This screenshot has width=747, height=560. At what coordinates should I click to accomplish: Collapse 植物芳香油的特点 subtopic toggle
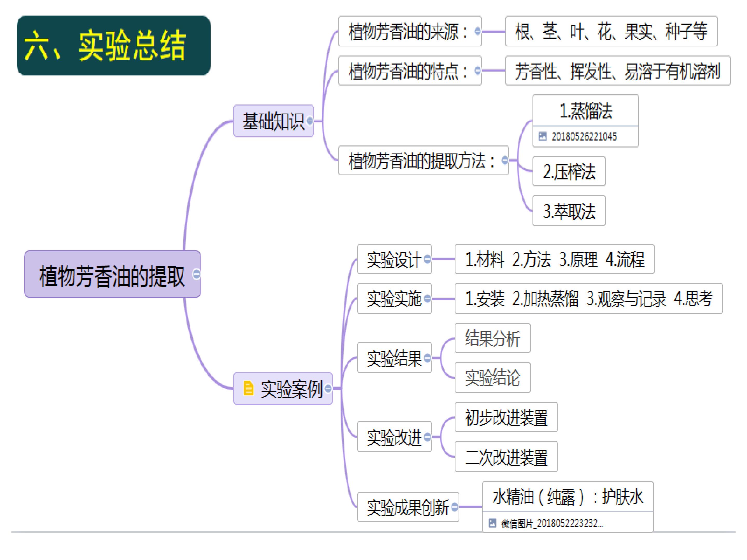coord(478,71)
